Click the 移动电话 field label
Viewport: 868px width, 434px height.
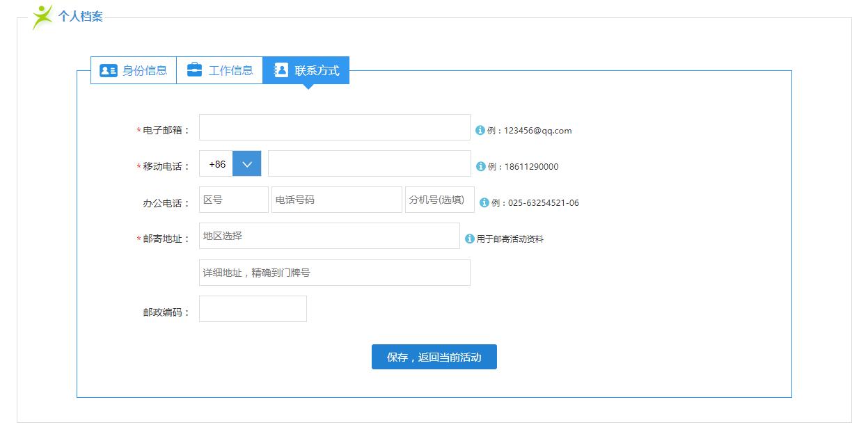click(x=166, y=166)
